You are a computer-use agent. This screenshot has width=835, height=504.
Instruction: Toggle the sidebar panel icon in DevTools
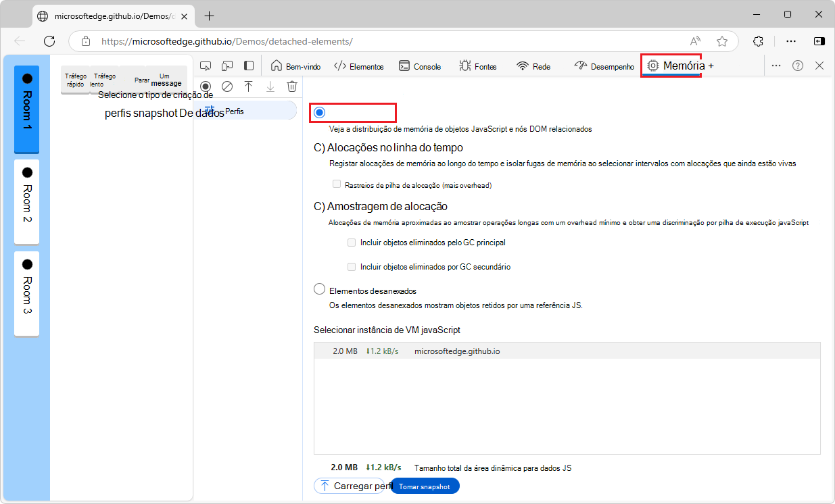(x=249, y=66)
